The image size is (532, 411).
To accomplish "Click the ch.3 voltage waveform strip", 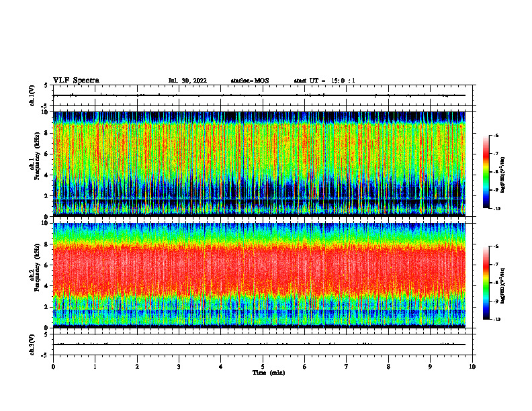I will click(x=263, y=345).
